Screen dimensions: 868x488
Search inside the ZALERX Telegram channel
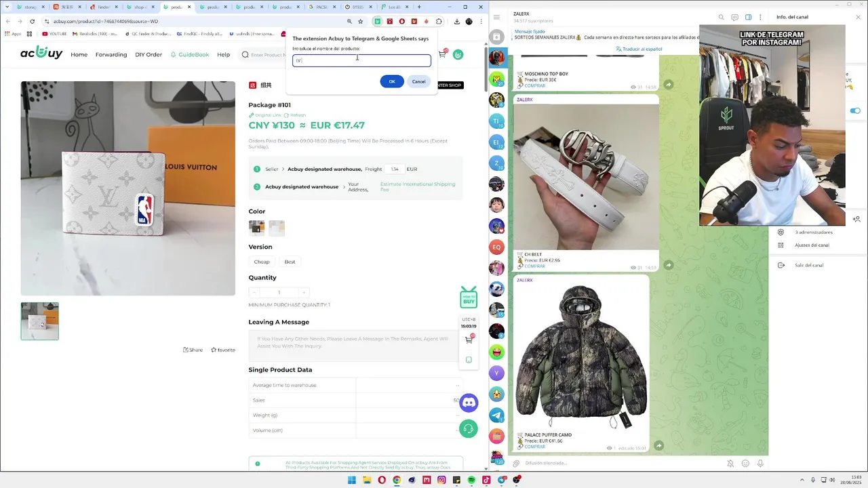pyautogui.click(x=721, y=17)
